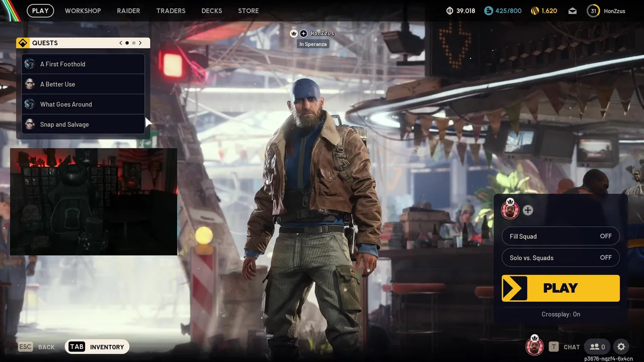
Task: Click the ESC BACK button
Action: tap(37, 347)
